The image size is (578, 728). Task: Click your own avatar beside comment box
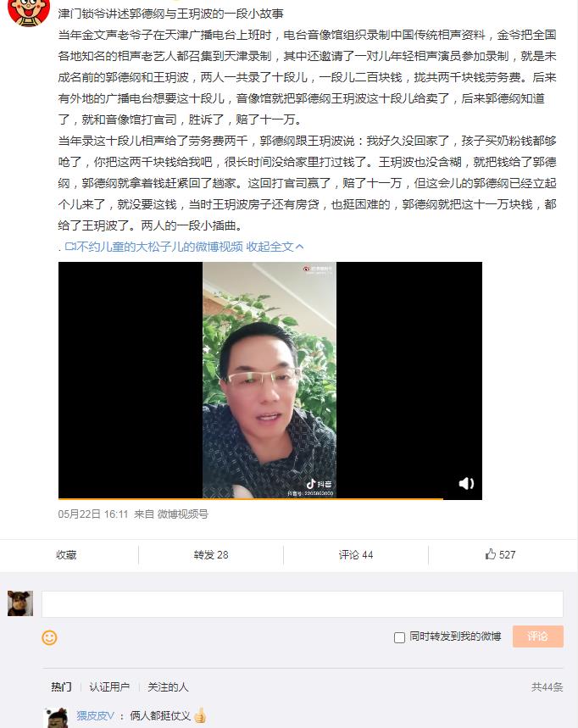[x=20, y=603]
